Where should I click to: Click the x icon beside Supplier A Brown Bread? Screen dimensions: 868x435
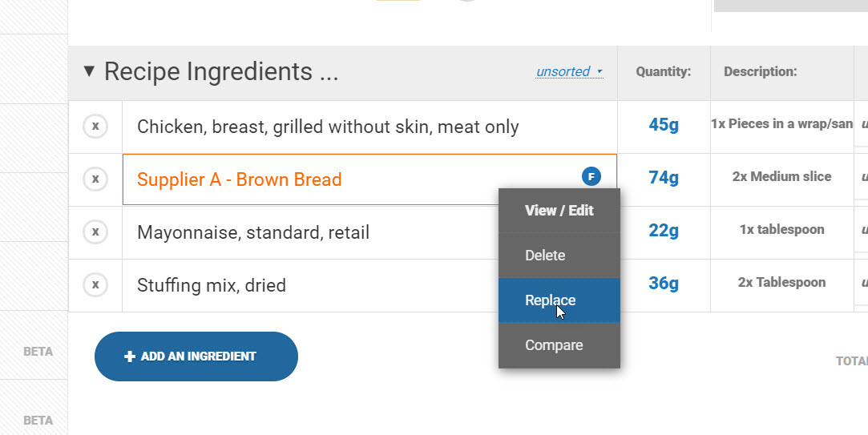95,179
